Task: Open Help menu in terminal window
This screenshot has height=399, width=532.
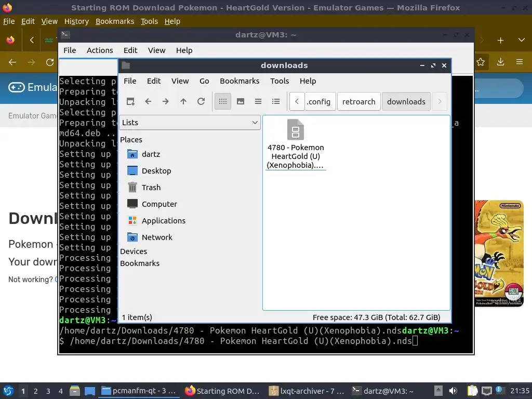Action: pyautogui.click(x=184, y=50)
